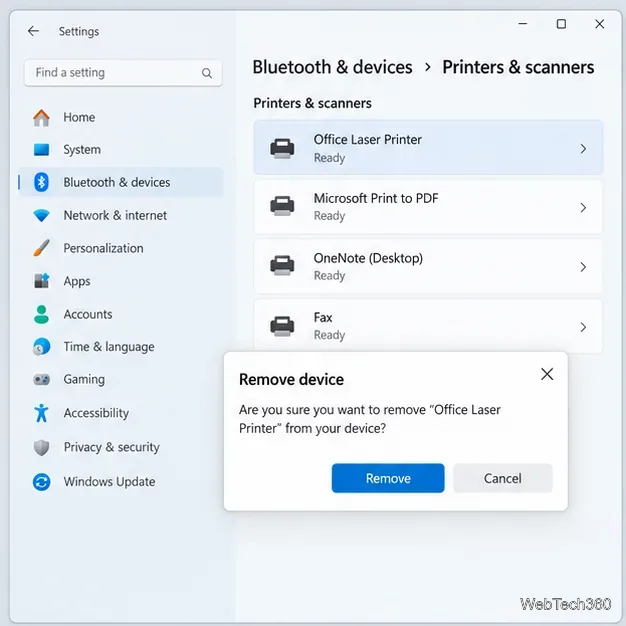The image size is (626, 626).
Task: Click the Microsoft Print to PDF printer icon
Action: (x=282, y=206)
